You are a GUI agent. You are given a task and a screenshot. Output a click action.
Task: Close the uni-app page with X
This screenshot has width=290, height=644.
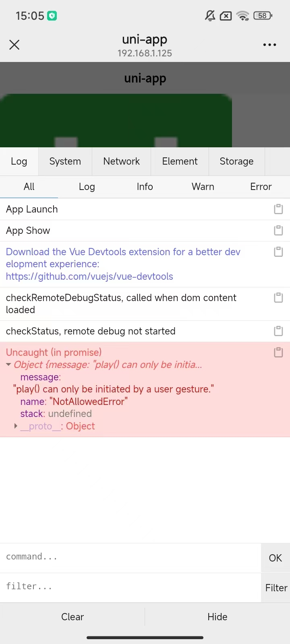click(14, 45)
